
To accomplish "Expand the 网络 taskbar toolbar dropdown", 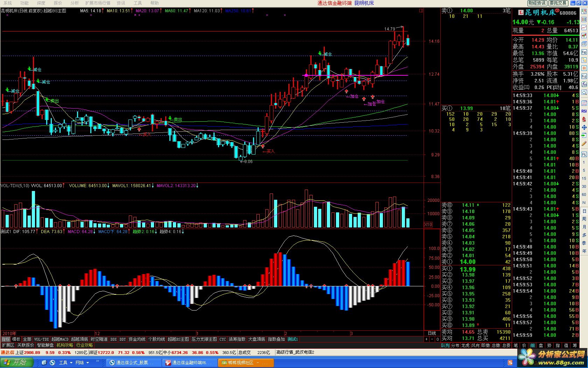I will (87, 363).
